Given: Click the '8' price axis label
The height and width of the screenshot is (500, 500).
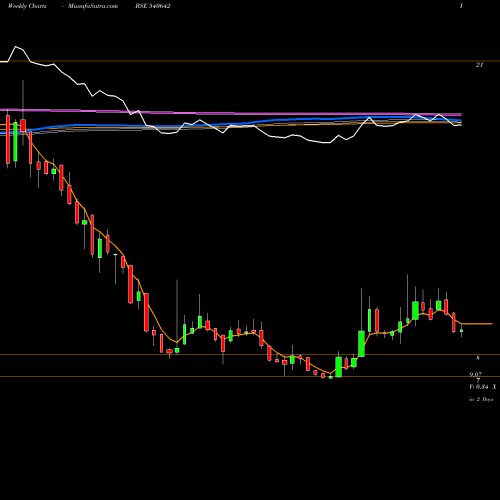Looking at the screenshot, I should [x=478, y=358].
